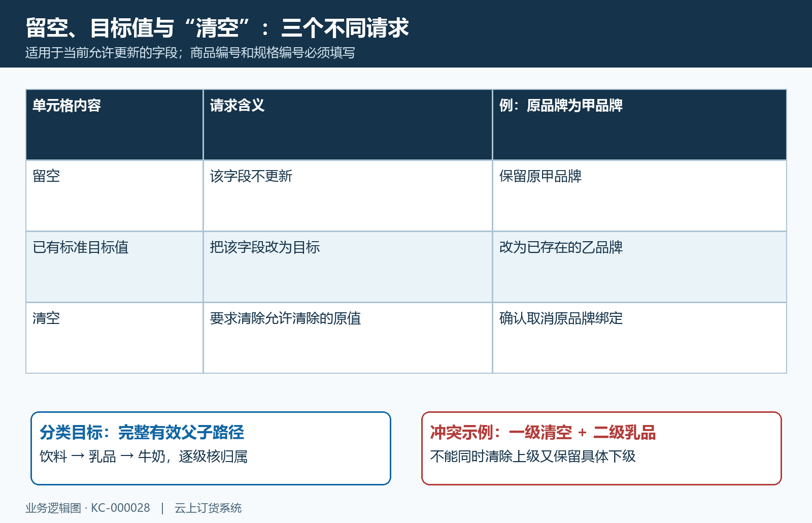
Task: Select the 该字段不更新 cell
Action: (x=348, y=196)
